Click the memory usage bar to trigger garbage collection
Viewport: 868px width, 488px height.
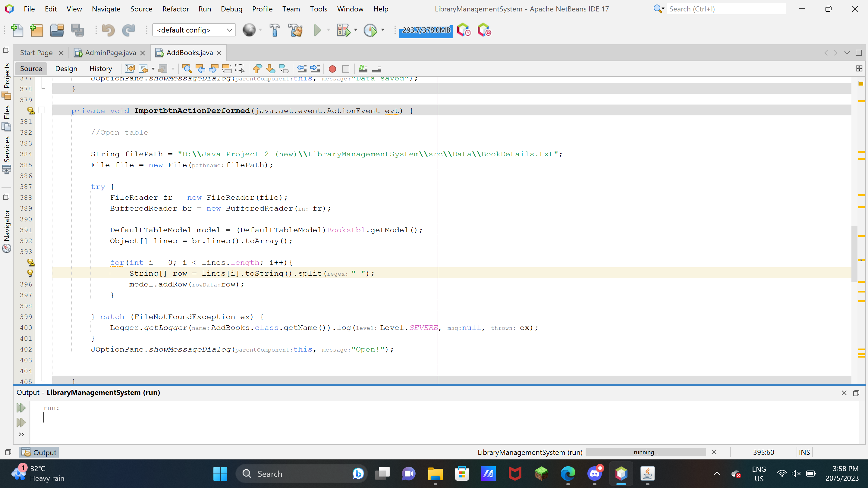tap(426, 30)
